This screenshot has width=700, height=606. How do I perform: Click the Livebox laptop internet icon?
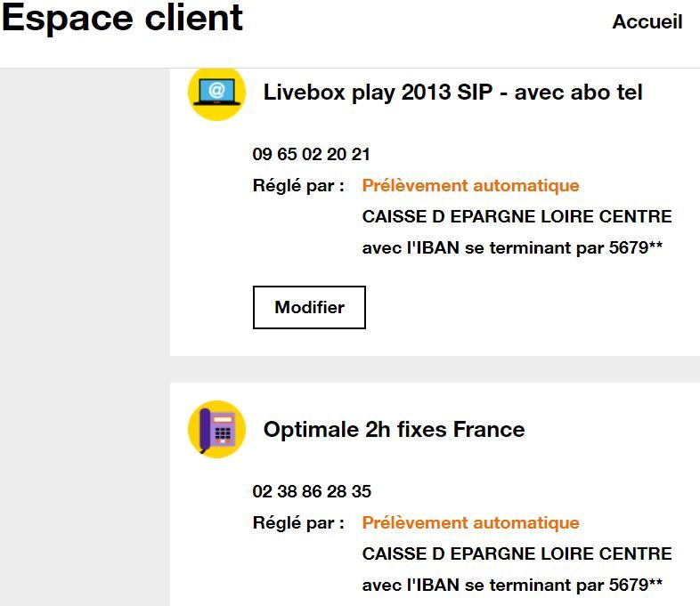click(x=216, y=93)
